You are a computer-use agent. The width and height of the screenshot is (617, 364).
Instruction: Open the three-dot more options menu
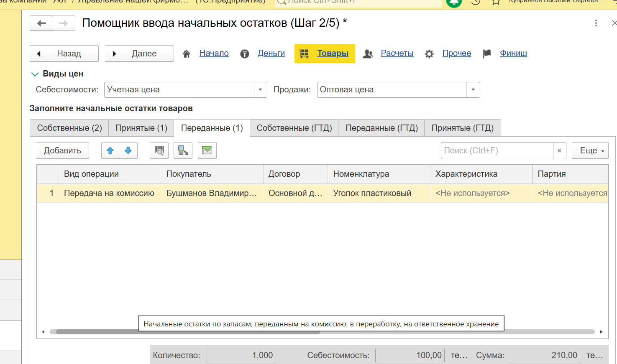596,23
